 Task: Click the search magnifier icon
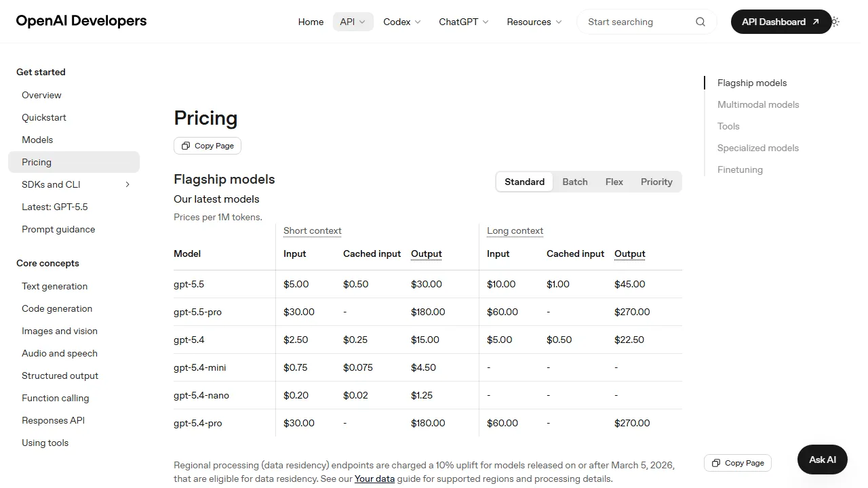tap(701, 22)
